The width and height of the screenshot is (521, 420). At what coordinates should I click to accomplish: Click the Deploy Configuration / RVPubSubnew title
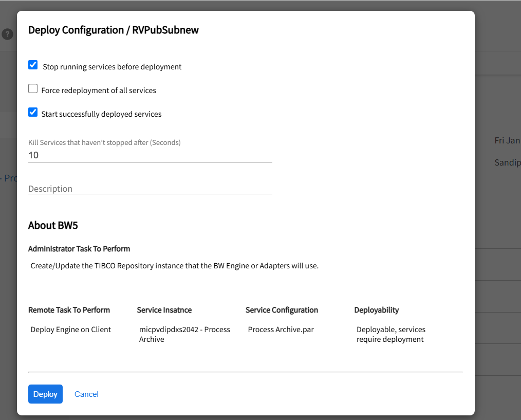(x=113, y=30)
